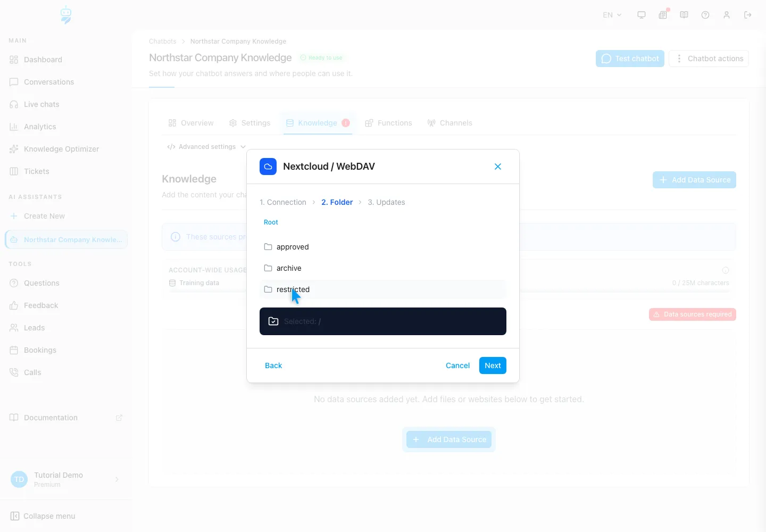Switch to the Settings tab
Screen dimensions: 766x532
click(x=249, y=123)
